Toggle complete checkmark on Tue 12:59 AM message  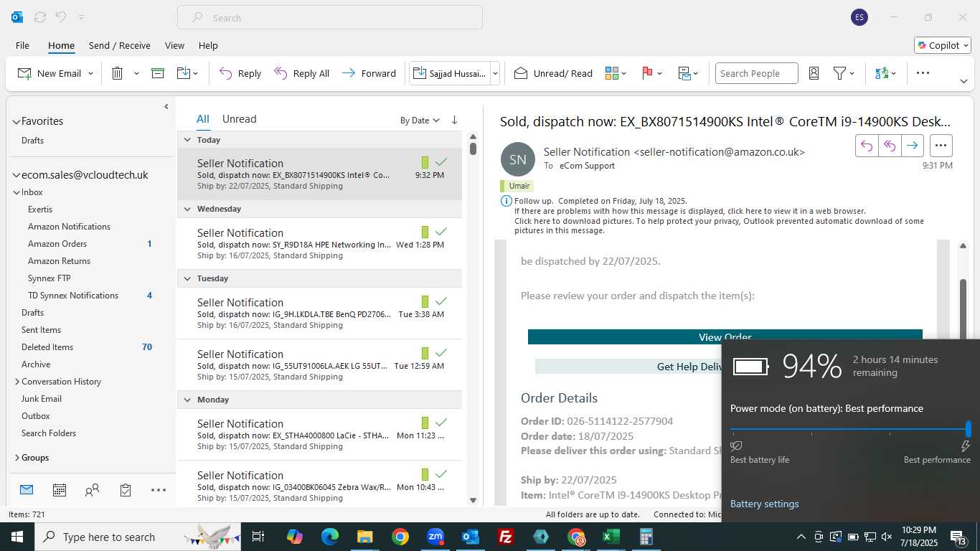click(x=441, y=353)
